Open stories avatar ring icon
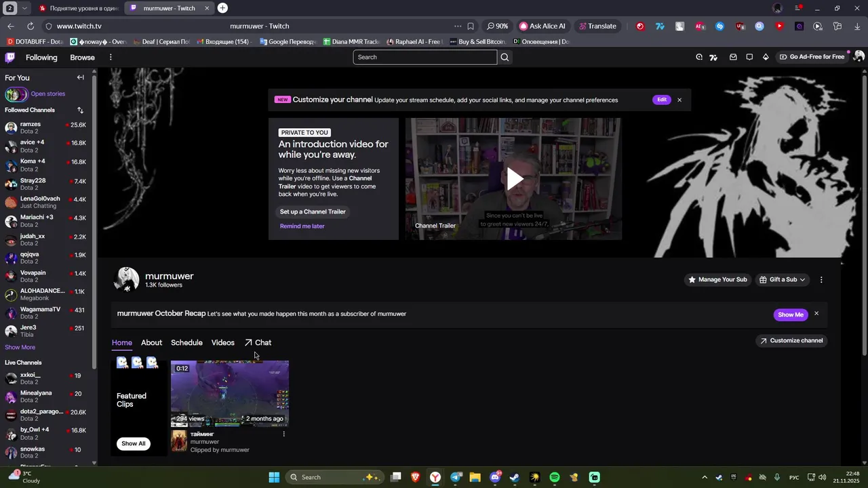868x488 pixels. pos(16,94)
